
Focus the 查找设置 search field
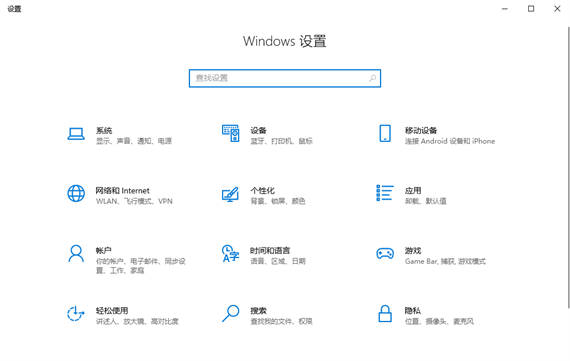[x=285, y=78]
